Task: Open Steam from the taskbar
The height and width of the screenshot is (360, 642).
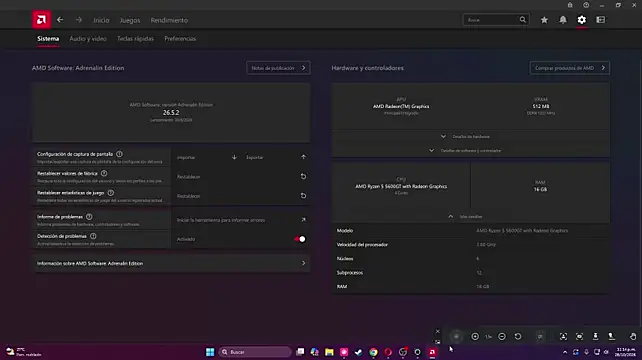Action: click(359, 352)
